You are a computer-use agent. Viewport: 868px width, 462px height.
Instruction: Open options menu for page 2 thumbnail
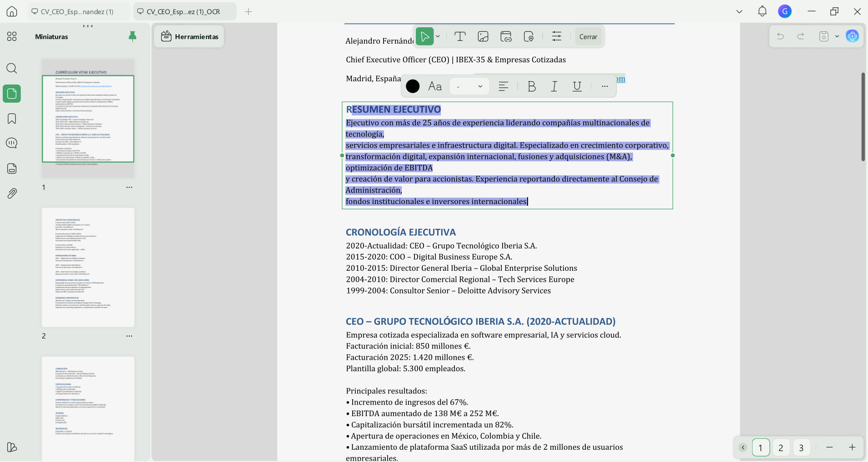129,336
